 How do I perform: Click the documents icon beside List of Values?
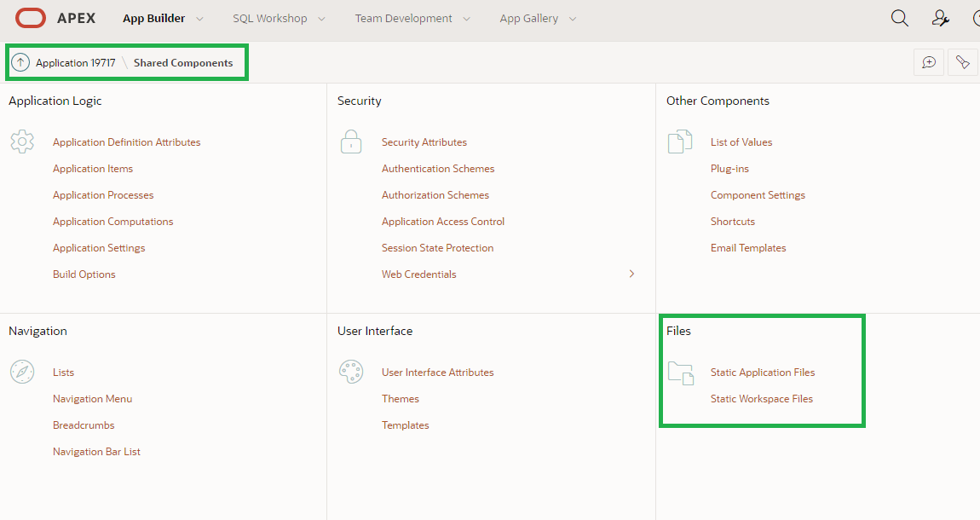click(x=680, y=142)
